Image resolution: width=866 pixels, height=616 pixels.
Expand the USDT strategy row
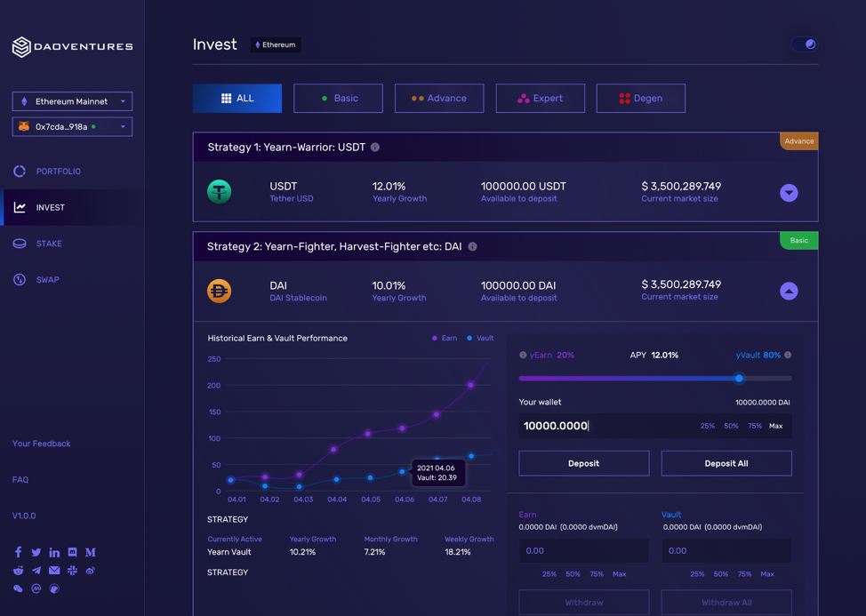[789, 193]
